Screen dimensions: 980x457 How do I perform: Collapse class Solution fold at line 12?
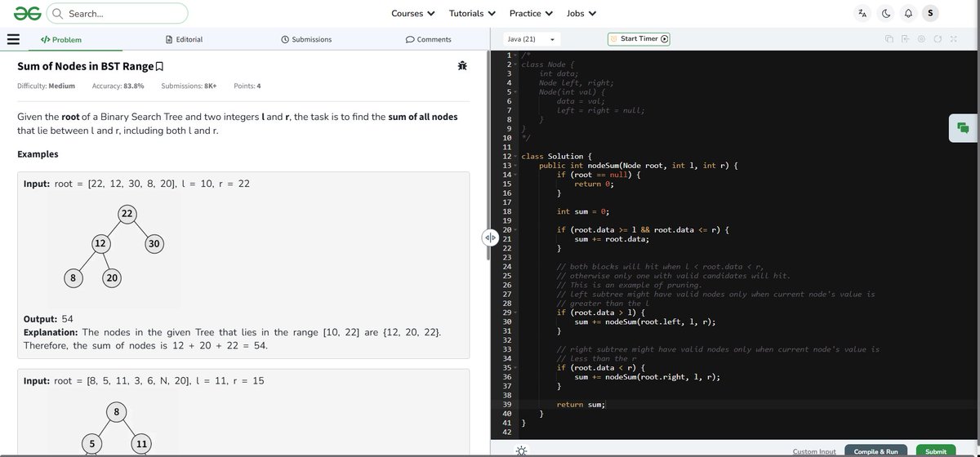pos(515,156)
